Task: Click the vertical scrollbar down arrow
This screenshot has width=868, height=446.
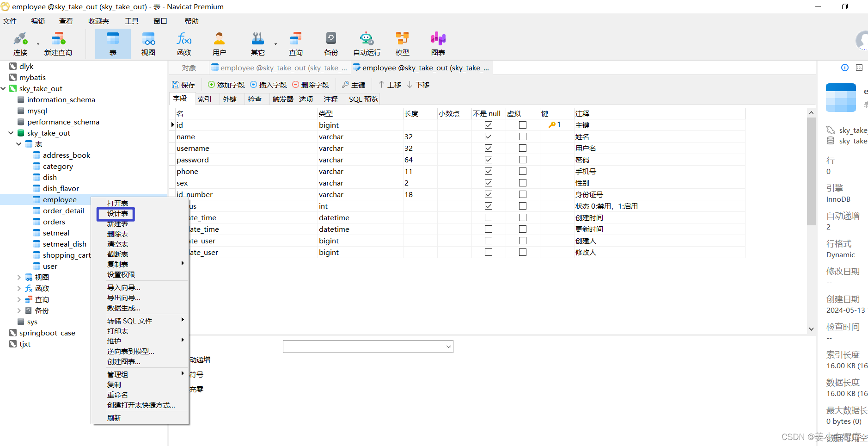Action: pos(811,328)
